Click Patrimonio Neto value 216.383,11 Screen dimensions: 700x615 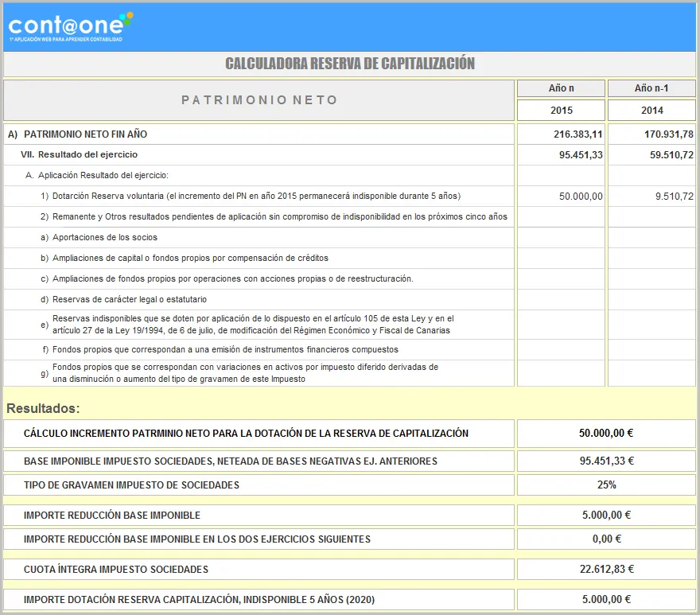561,134
